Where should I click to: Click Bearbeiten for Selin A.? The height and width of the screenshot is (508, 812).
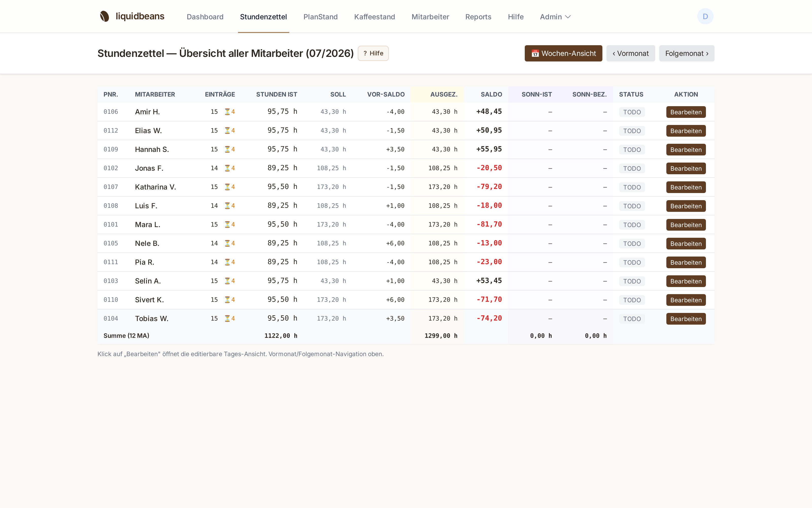(686, 281)
